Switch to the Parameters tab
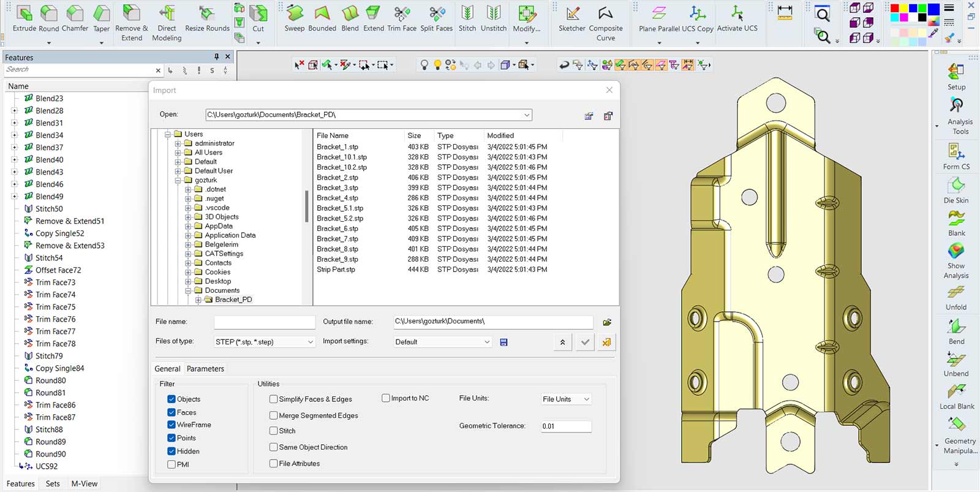 (x=205, y=369)
